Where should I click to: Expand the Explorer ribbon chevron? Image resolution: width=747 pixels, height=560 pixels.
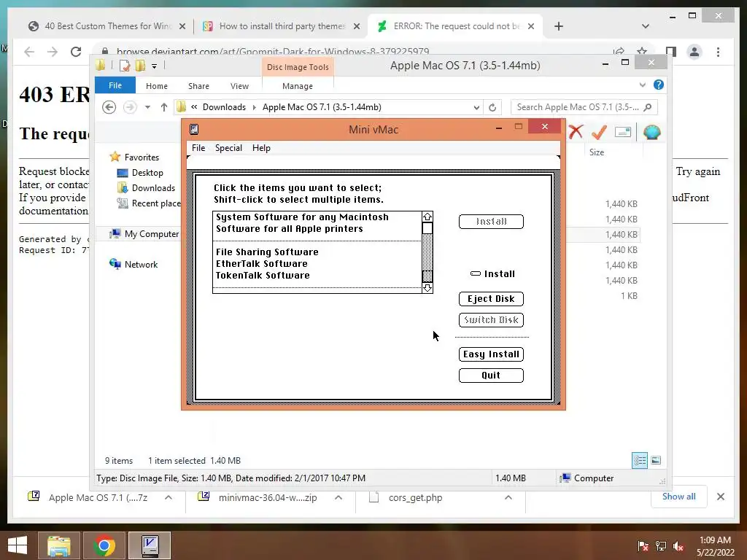point(642,85)
